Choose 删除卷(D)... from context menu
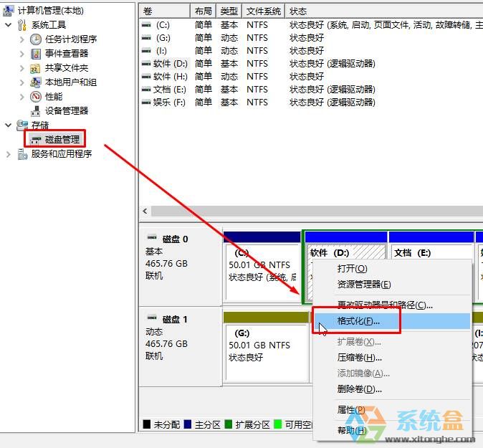Image resolution: width=483 pixels, height=448 pixels. tap(392, 389)
